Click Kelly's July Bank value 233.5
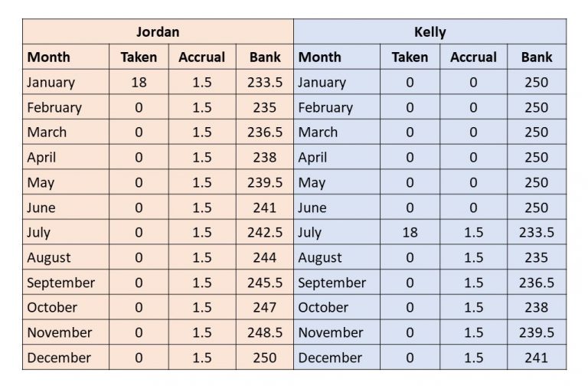The width and height of the screenshot is (588, 386). pos(536,233)
